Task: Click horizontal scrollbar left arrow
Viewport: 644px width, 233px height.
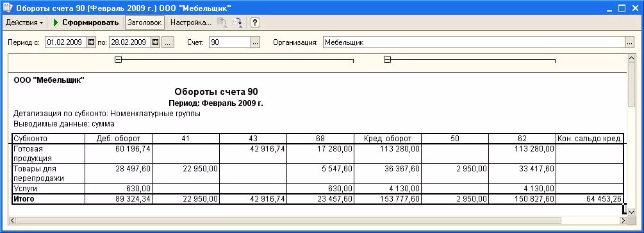Action: [12, 221]
